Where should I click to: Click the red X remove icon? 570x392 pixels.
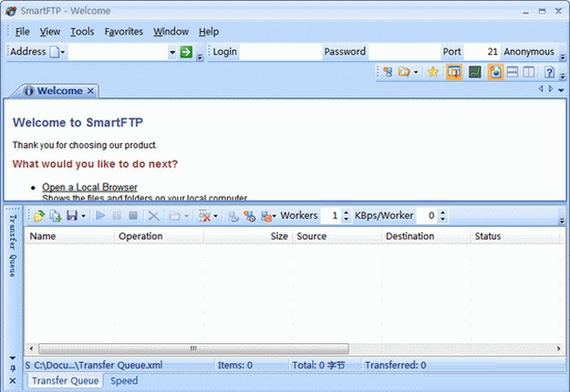pyautogui.click(x=204, y=216)
